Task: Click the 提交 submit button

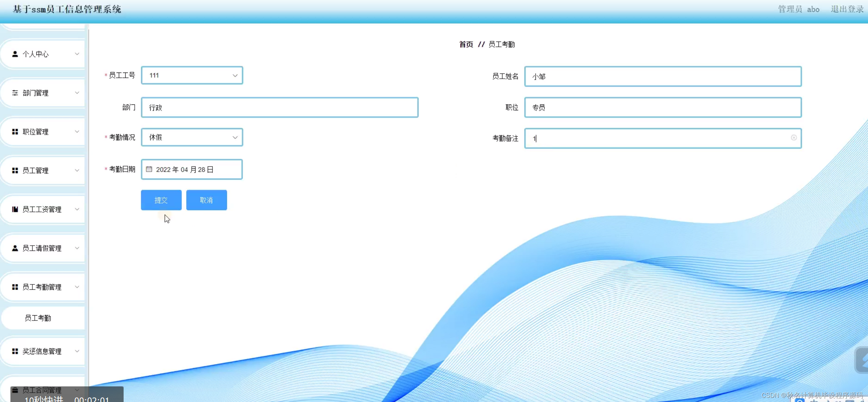Action: point(161,200)
